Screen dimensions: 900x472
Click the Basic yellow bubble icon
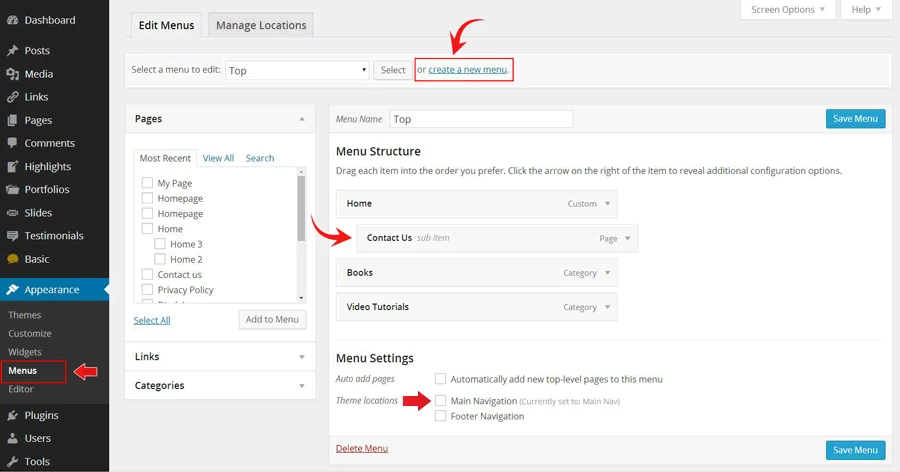(12, 259)
